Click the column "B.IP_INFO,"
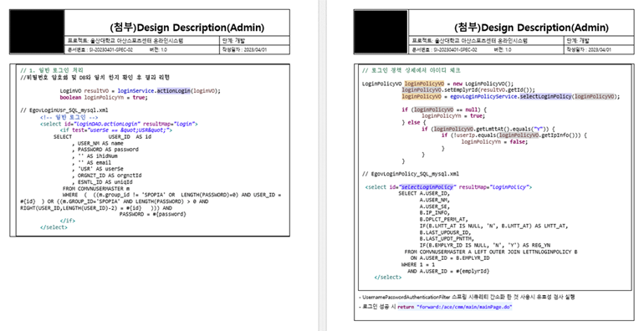The height and width of the screenshot is (331, 644). point(435,213)
